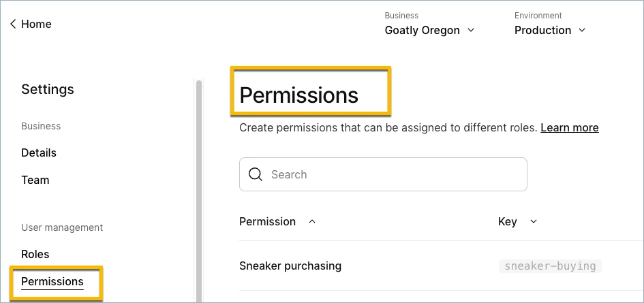Open the Goatly Oregon business dropdown
644x303 pixels.
(429, 31)
